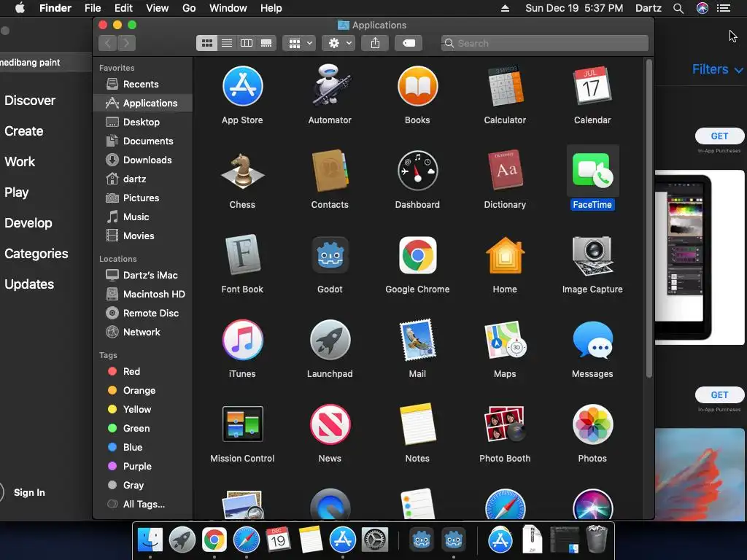Select the Calendar app in Applications window
The height and width of the screenshot is (560, 747).
[x=592, y=86]
